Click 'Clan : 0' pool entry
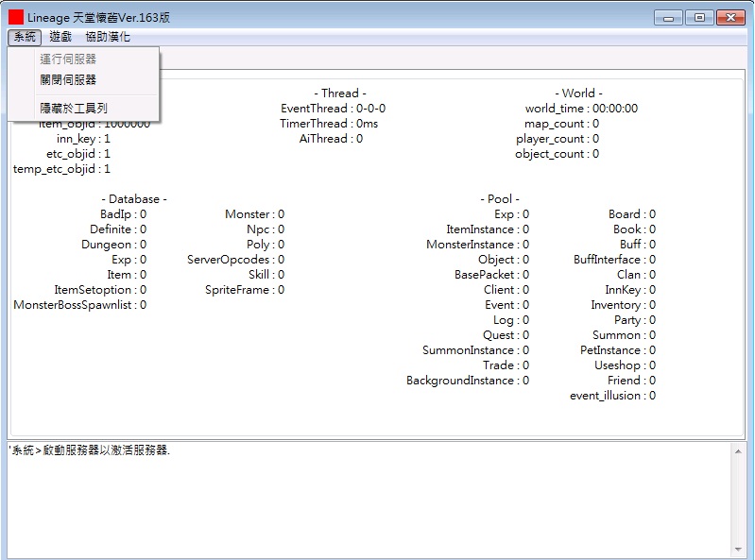Viewport: 755px width, 560px height. [637, 275]
